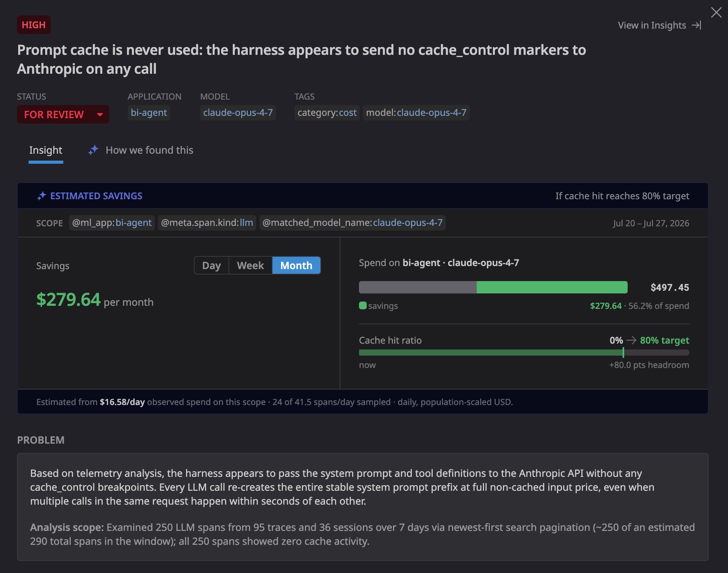Click the sparkle icon beside How we found this

click(93, 150)
